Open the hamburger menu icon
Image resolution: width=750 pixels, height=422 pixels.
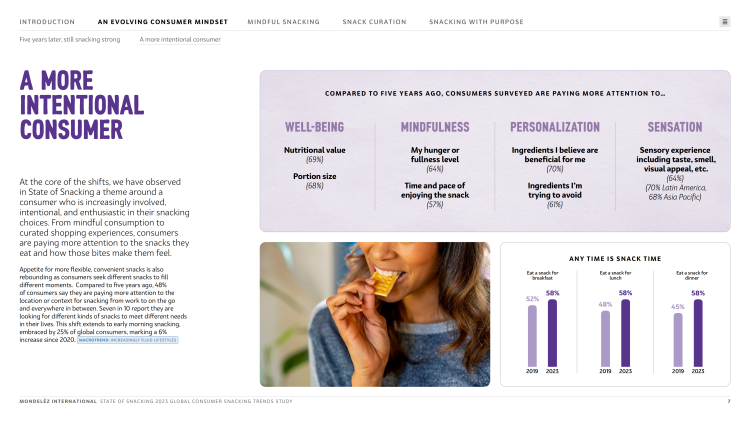724,21
